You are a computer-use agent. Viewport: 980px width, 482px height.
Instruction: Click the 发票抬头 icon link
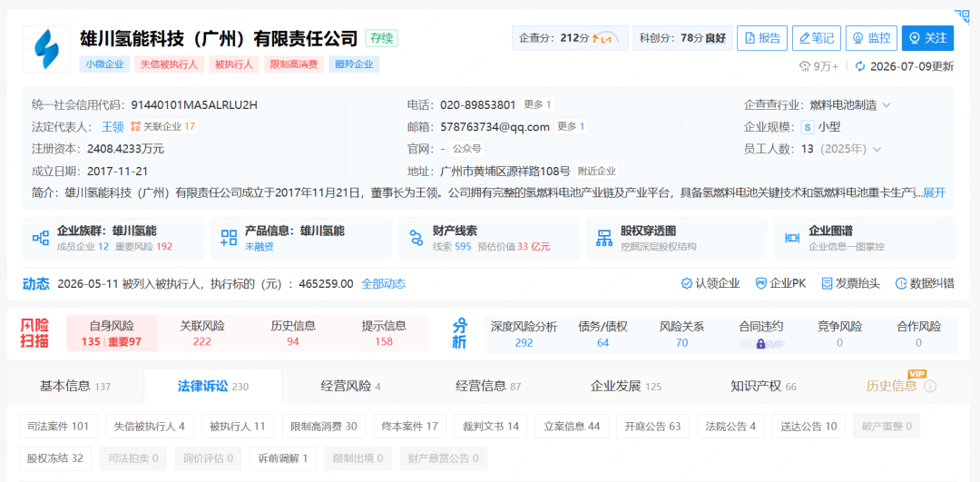tap(850, 284)
